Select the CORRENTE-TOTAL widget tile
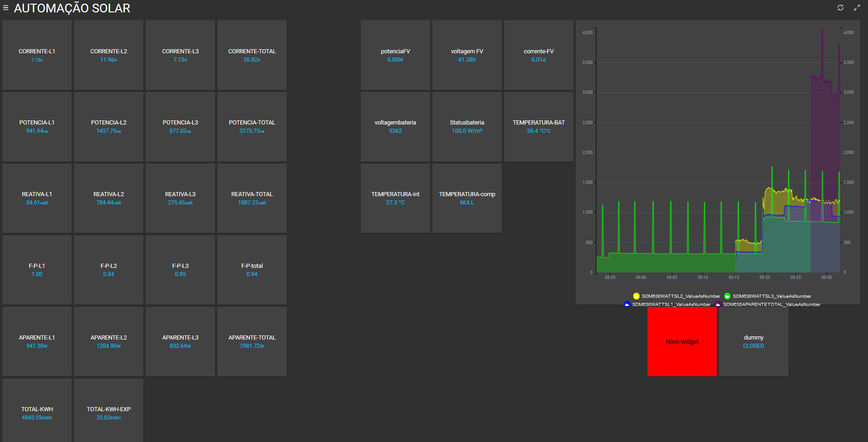The height and width of the screenshot is (442, 868). pos(252,55)
